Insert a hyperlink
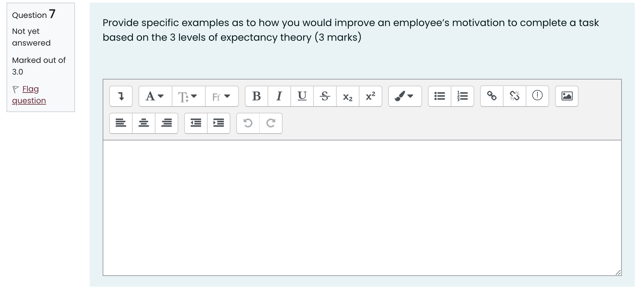This screenshot has width=644, height=288. [x=491, y=96]
